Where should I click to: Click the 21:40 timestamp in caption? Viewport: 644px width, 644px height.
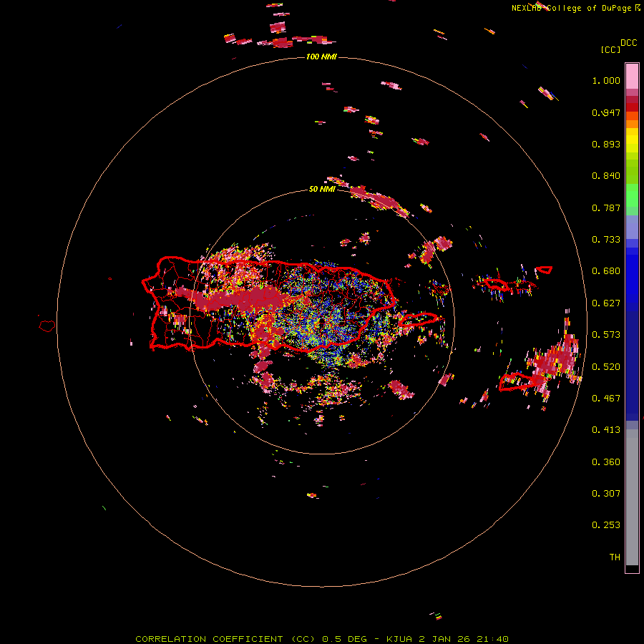click(x=492, y=639)
